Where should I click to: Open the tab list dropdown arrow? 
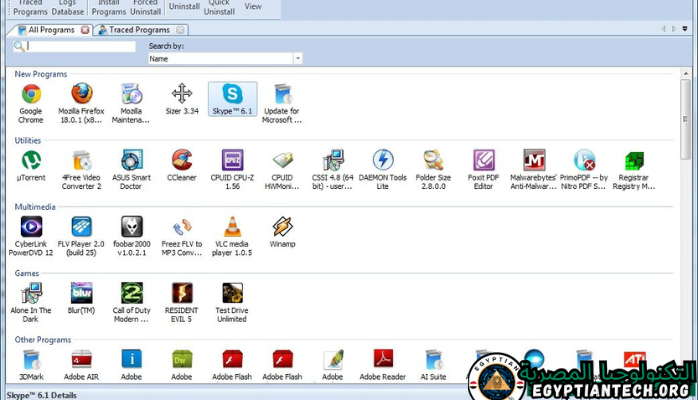685,29
